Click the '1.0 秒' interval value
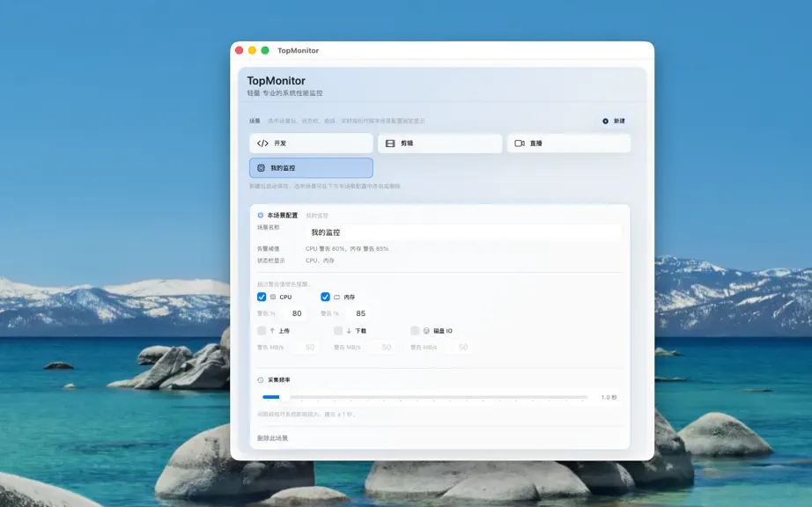The width and height of the screenshot is (812, 507). coord(609,397)
